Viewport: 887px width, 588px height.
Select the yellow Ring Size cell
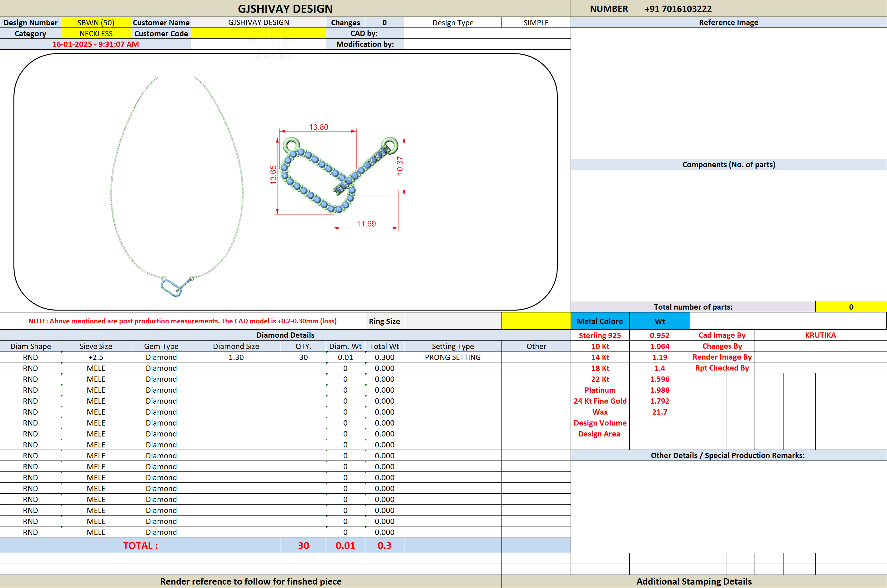click(x=536, y=321)
